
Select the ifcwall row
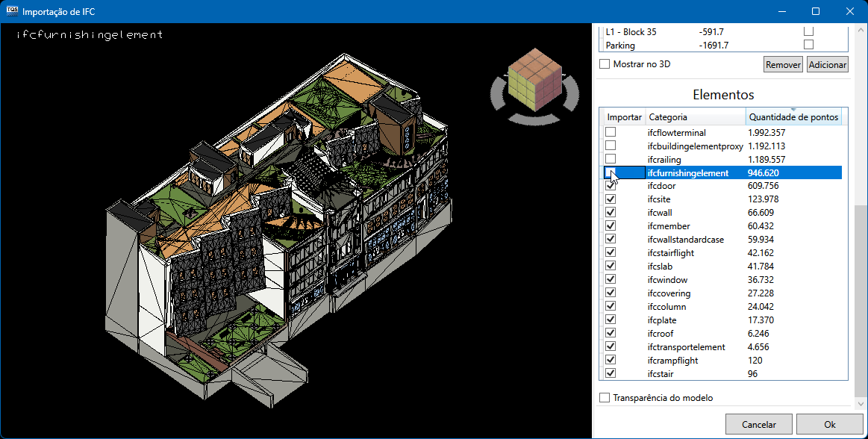pyautogui.click(x=660, y=213)
